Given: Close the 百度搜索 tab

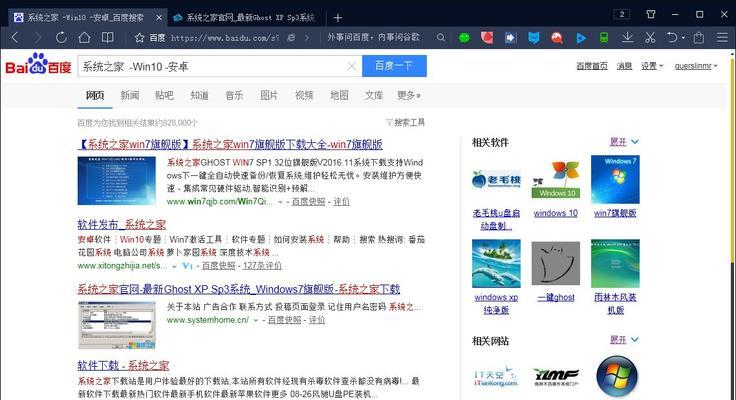Looking at the screenshot, I should 159,18.
